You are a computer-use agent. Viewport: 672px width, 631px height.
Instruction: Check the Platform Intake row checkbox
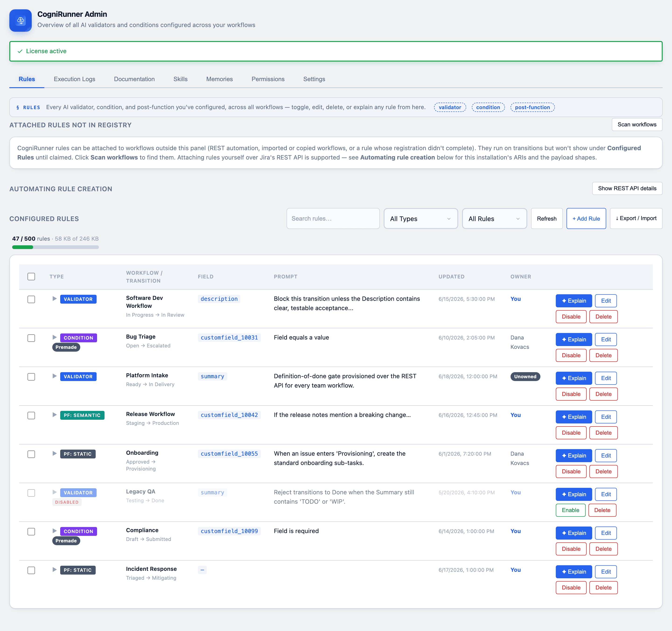click(31, 377)
